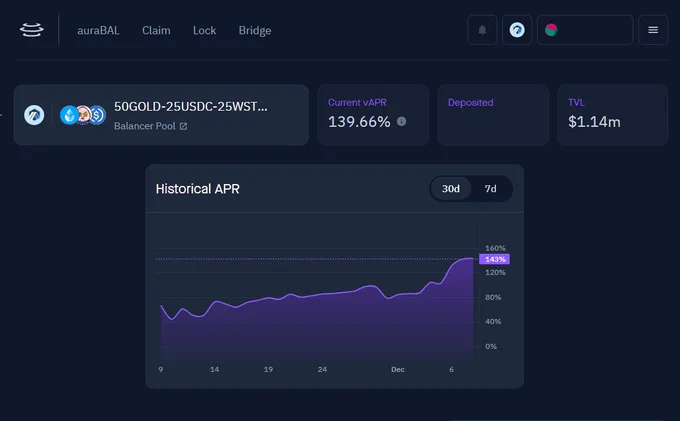Click the Aura logo icon
This screenshot has height=421, width=680.
click(x=32, y=30)
